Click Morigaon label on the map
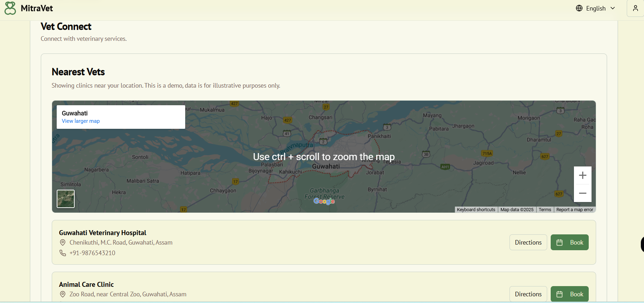The image size is (644, 303). [529, 118]
